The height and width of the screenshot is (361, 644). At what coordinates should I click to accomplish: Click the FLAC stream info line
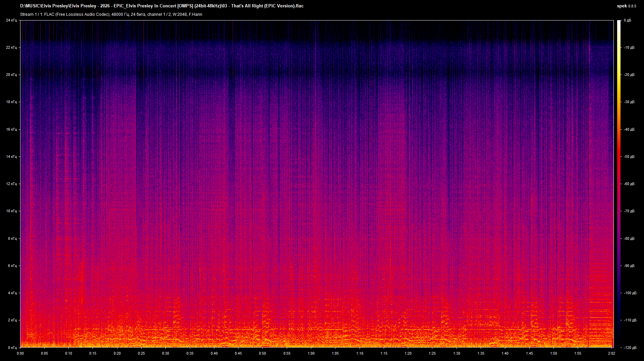tap(111, 14)
